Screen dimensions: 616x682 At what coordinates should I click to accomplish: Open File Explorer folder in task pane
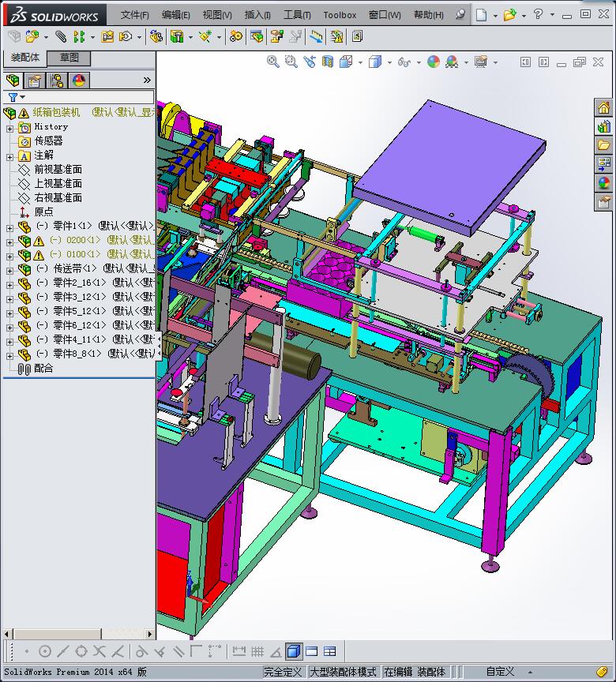(x=604, y=145)
